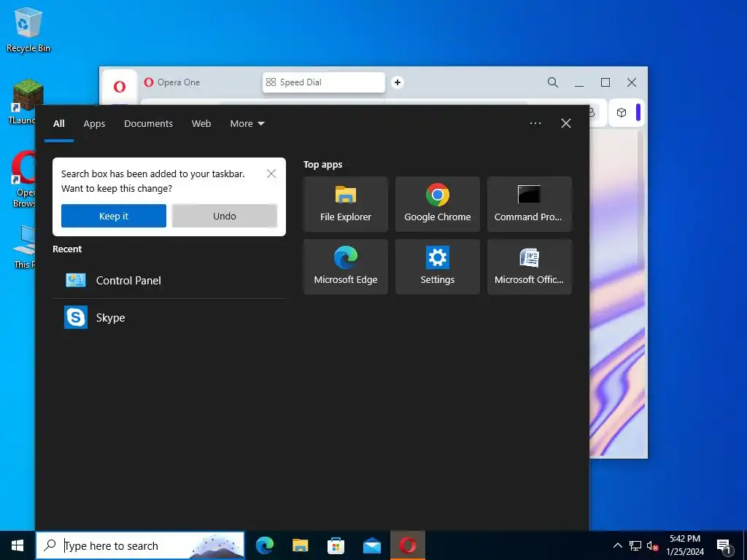Switch to the Documents search filter

[x=149, y=124]
